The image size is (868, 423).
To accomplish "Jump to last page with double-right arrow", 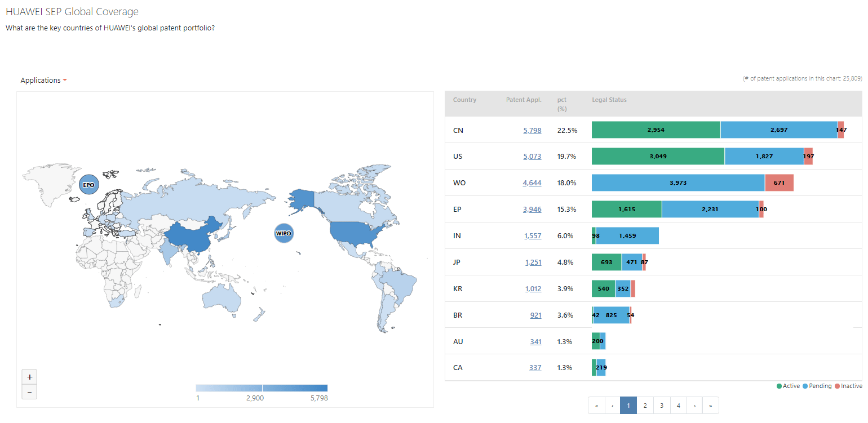I will (x=711, y=406).
